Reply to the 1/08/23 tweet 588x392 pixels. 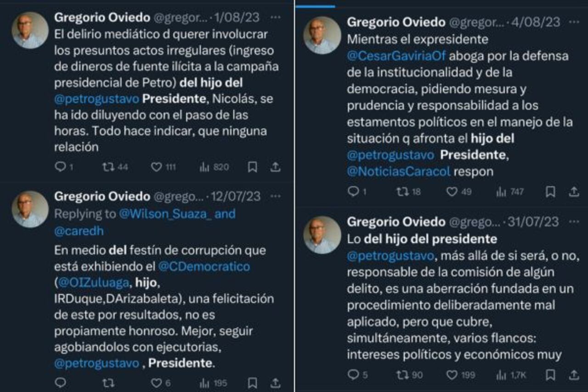tap(61, 167)
